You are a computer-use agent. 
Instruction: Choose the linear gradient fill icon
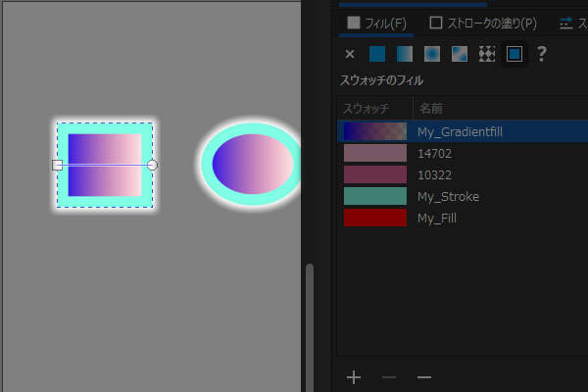[405, 54]
